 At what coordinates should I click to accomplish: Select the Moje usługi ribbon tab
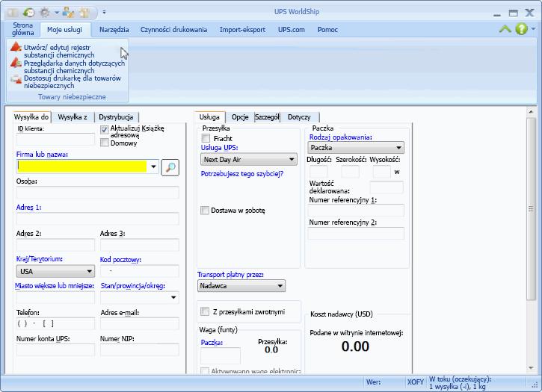point(64,30)
